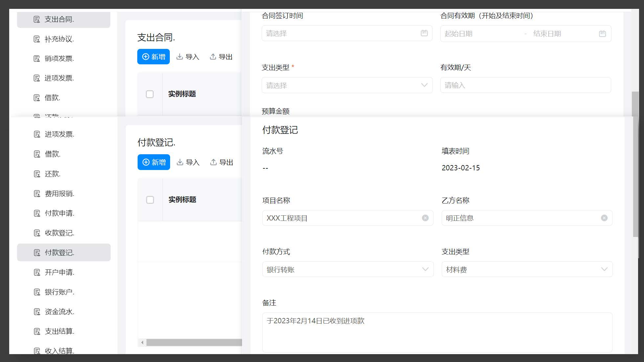Click inside the 备注 text area

pos(437,331)
